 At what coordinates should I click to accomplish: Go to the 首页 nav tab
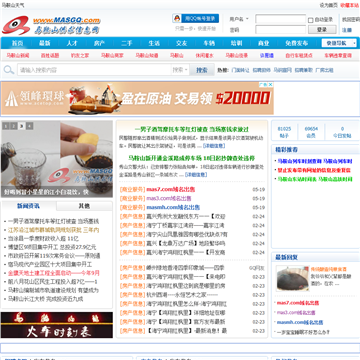[17, 43]
